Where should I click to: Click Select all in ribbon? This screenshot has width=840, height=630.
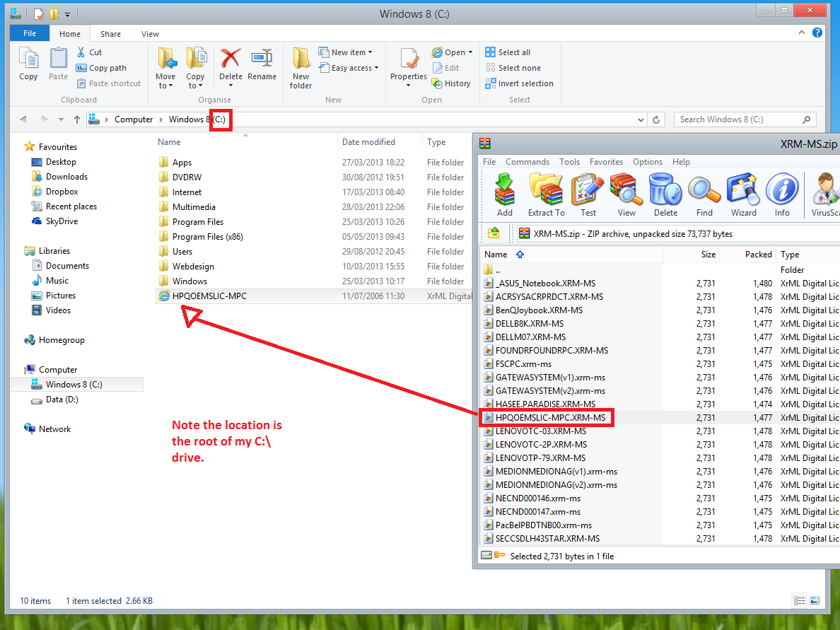pyautogui.click(x=513, y=52)
